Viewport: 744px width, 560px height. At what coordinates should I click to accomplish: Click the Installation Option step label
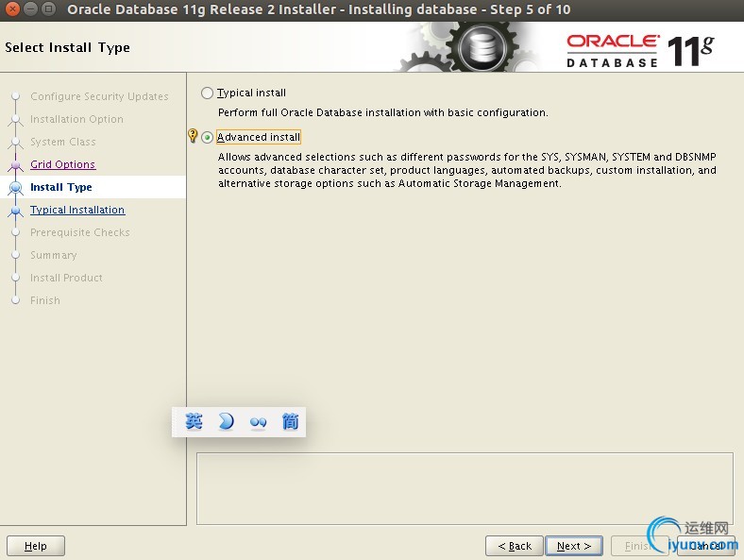tap(76, 119)
